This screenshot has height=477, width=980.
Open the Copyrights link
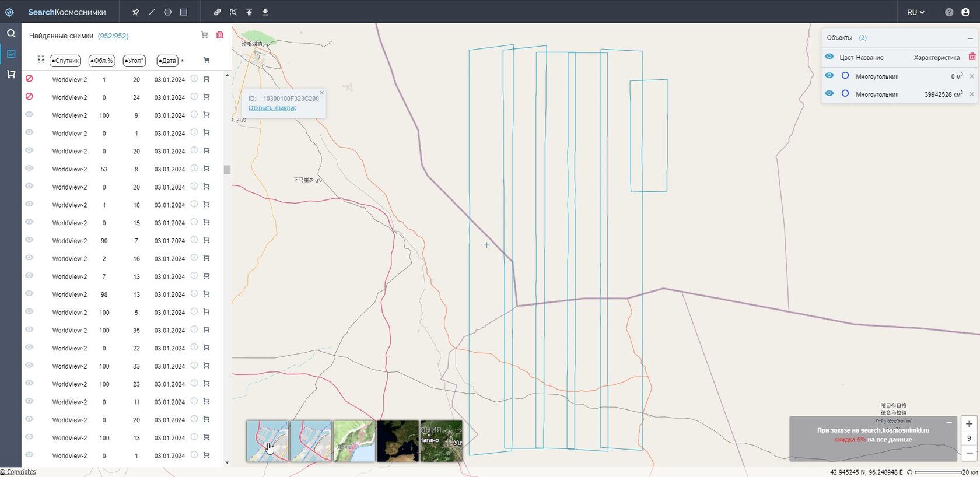[18, 472]
